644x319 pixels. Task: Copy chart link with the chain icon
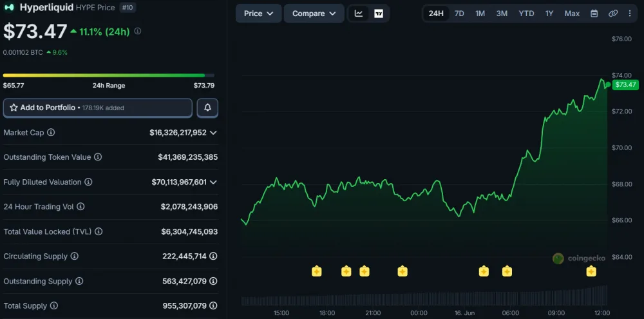tap(613, 14)
